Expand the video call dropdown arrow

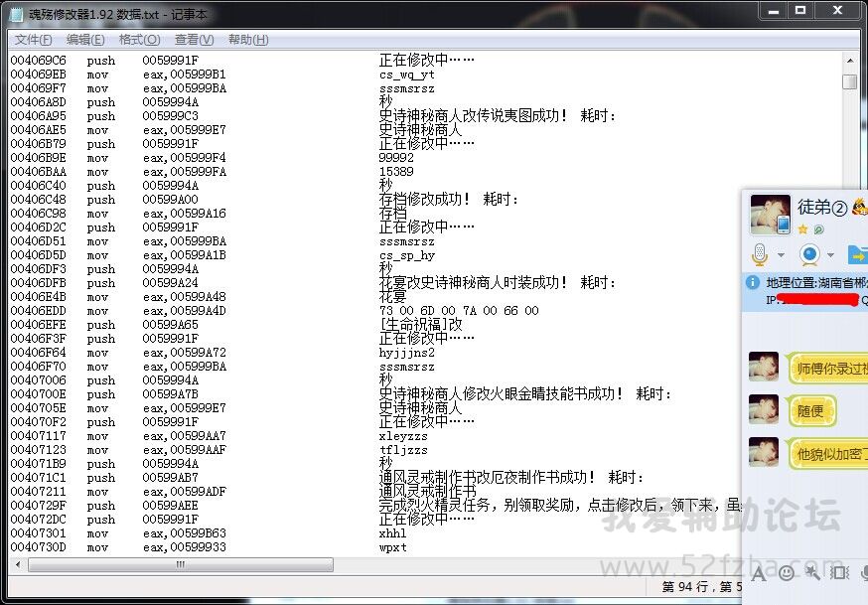(830, 255)
